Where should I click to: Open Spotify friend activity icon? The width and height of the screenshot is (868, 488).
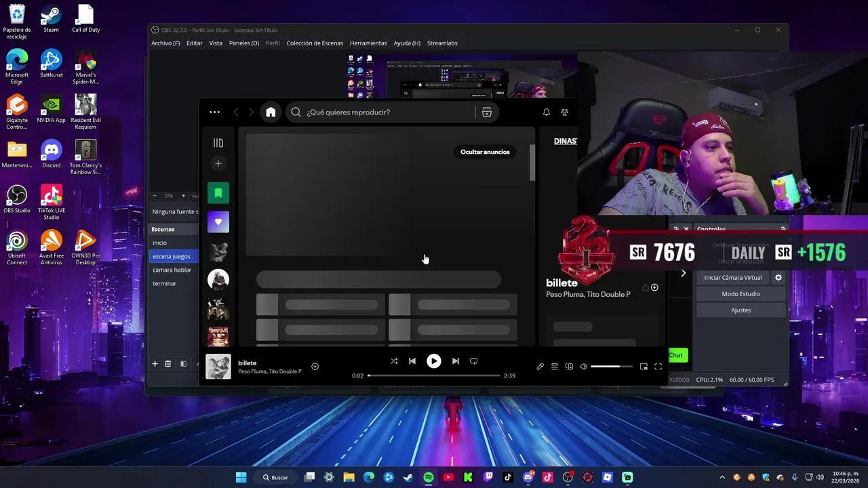(x=564, y=112)
